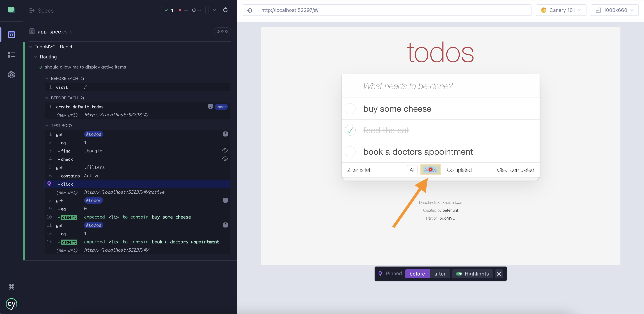This screenshot has width=644, height=314.
Task: Collapse the TodoMVC - React suite
Action: click(30, 47)
